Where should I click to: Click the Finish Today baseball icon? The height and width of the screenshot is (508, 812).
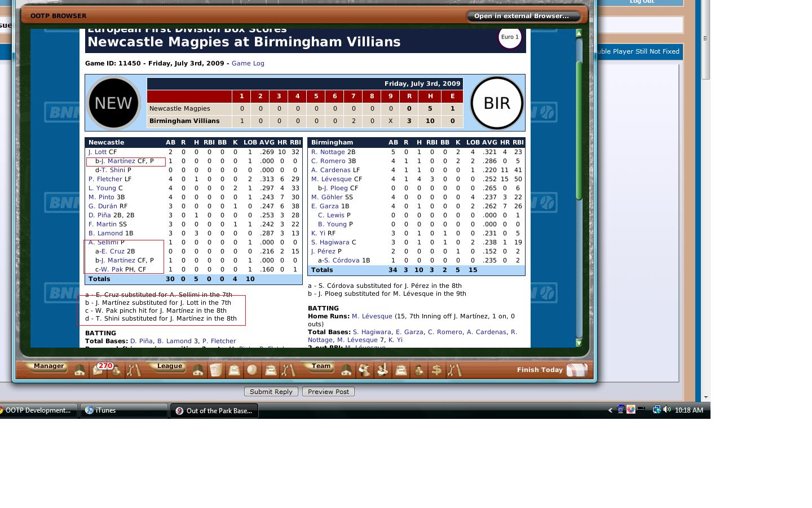(x=577, y=370)
